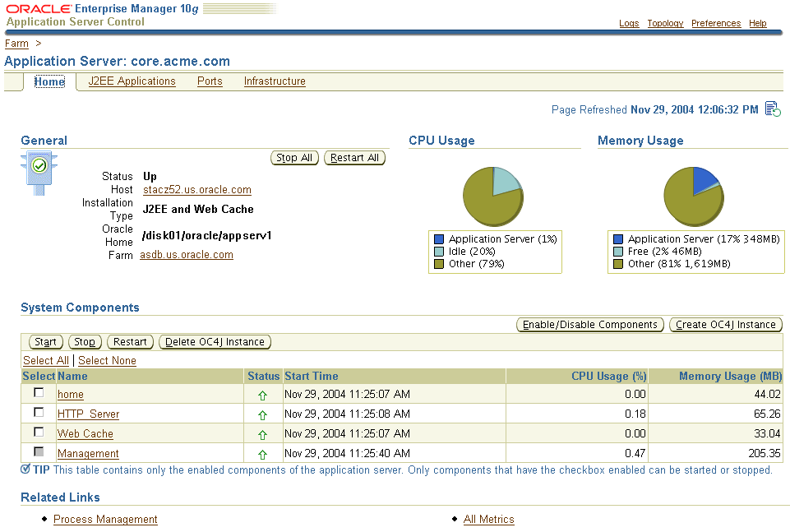Open the Ports tab

(x=210, y=81)
